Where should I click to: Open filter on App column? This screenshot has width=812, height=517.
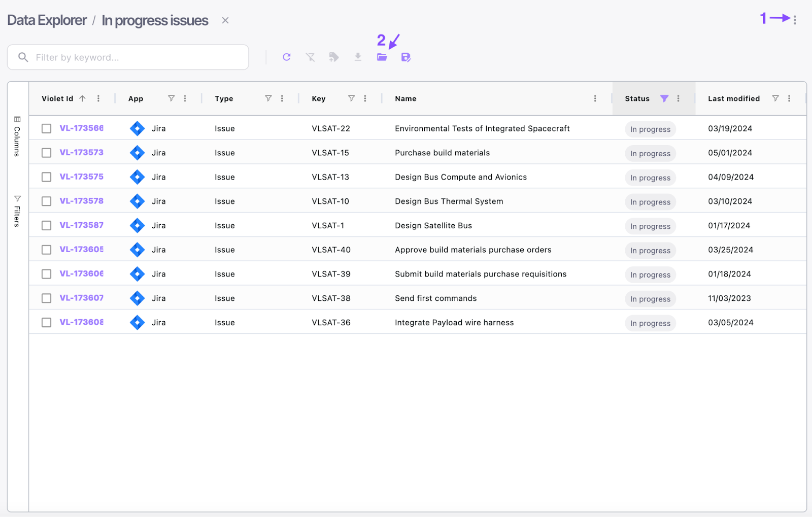click(x=172, y=98)
